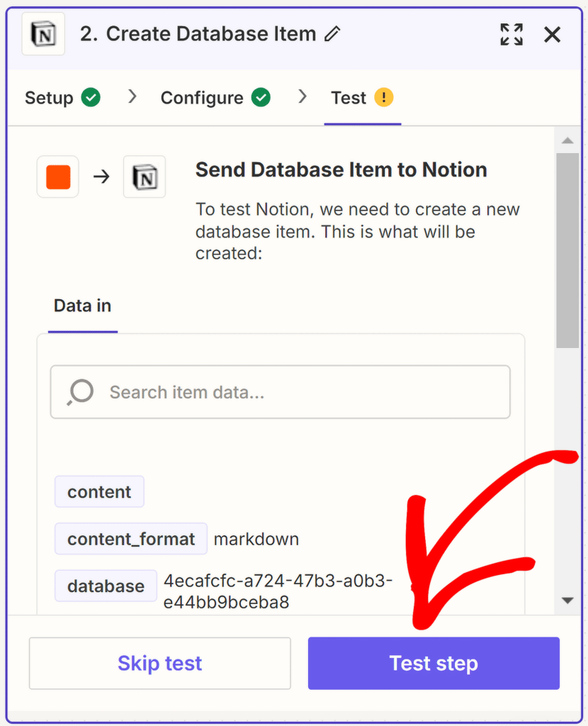
Task: Click the scrollbar down arrow
Action: [x=567, y=601]
